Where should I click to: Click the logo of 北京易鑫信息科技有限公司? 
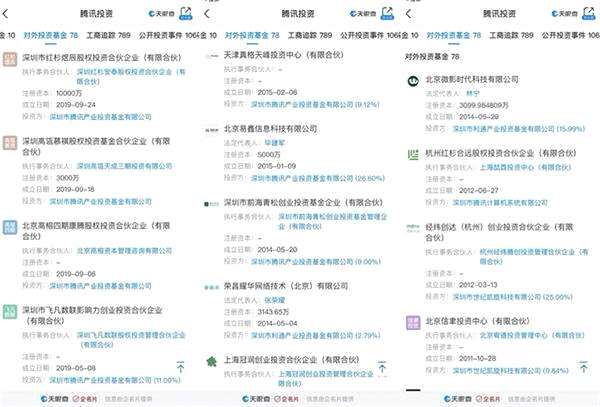(212, 130)
